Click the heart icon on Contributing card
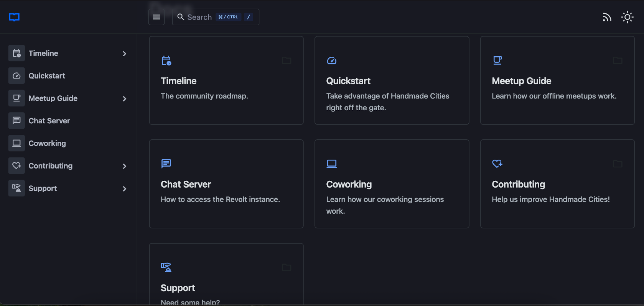Image resolution: width=644 pixels, height=306 pixels. [x=497, y=164]
